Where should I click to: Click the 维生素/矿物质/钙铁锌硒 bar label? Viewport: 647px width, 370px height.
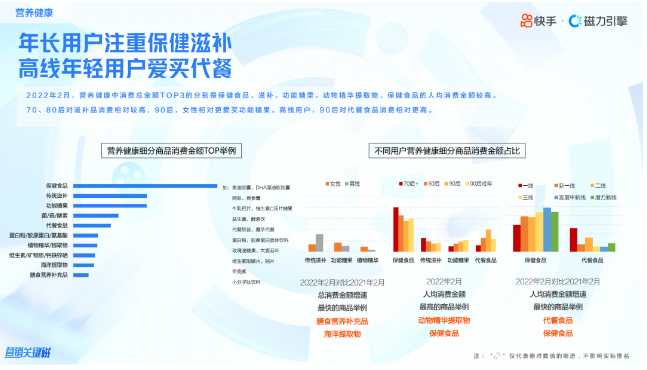(39, 255)
